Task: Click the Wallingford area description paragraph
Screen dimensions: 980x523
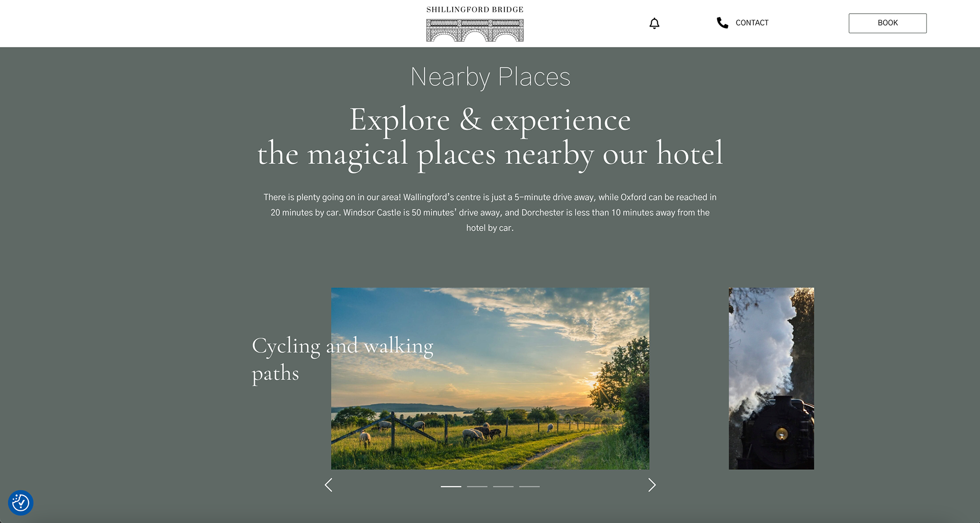Action: click(490, 212)
